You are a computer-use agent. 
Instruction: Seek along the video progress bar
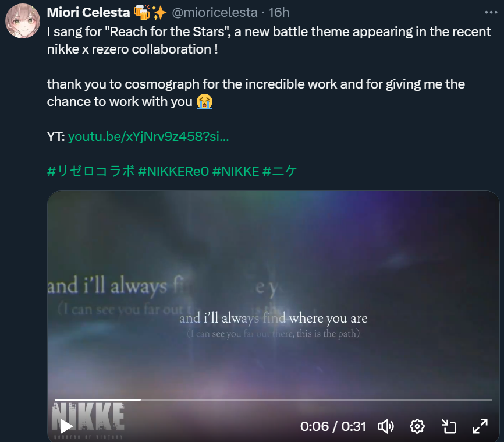(273, 399)
